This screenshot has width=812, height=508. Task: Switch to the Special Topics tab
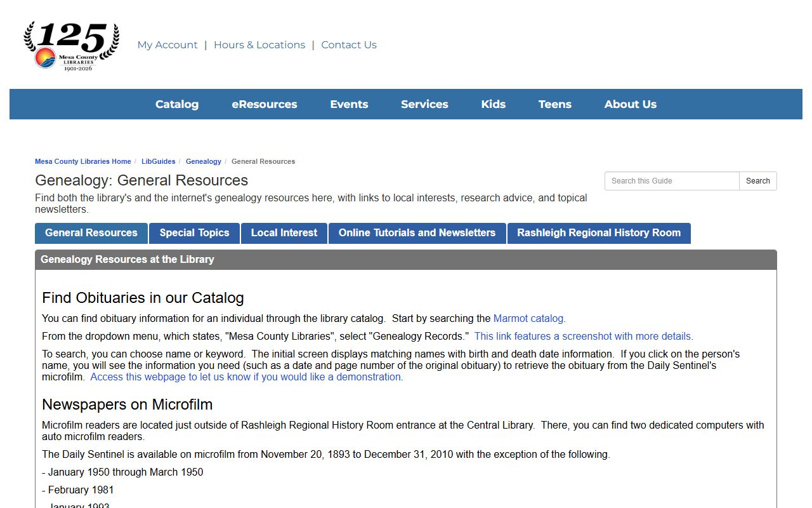coord(194,233)
